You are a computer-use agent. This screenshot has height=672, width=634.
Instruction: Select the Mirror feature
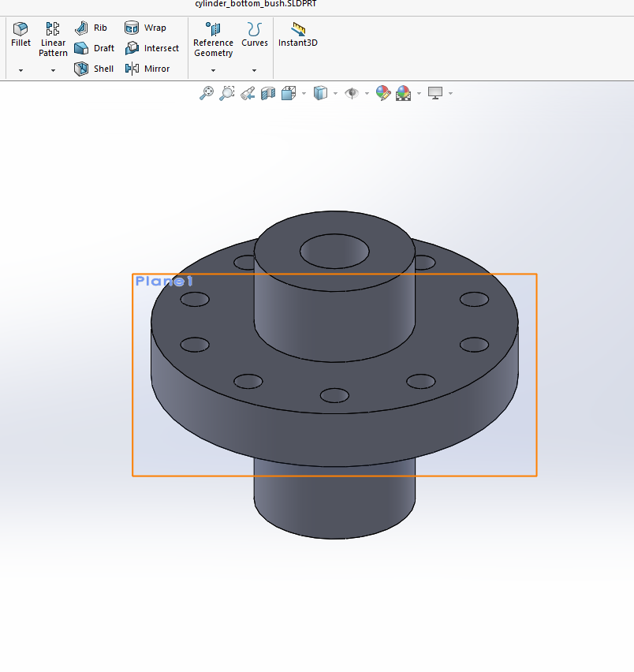click(147, 69)
